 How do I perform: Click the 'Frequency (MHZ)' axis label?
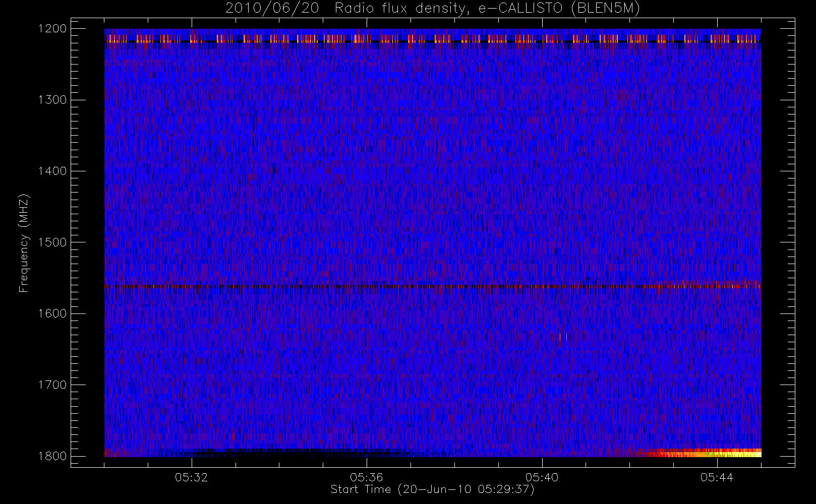coord(23,243)
